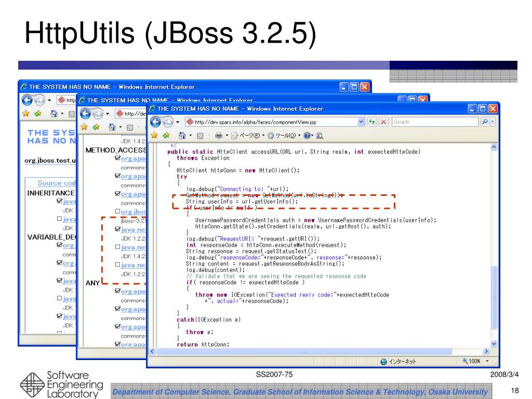The image size is (532, 399).
Task: Click the Research icon right of Help
Action: [x=320, y=136]
